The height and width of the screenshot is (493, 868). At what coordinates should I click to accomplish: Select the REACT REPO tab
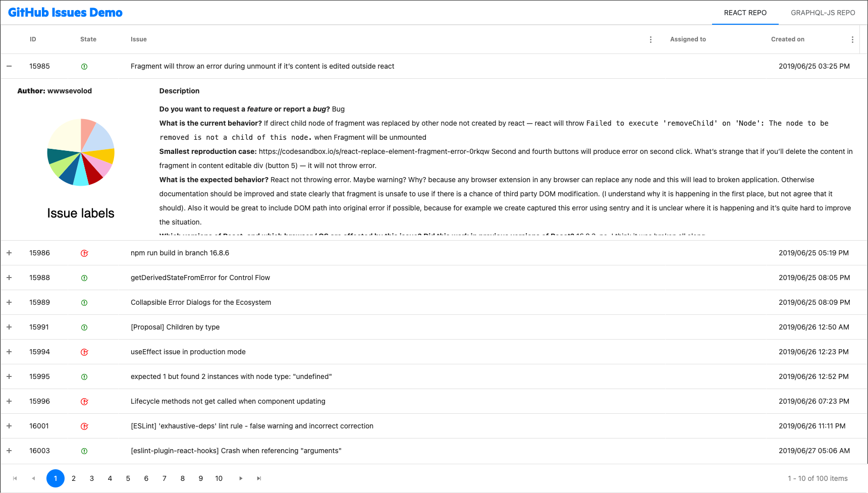pyautogui.click(x=745, y=13)
